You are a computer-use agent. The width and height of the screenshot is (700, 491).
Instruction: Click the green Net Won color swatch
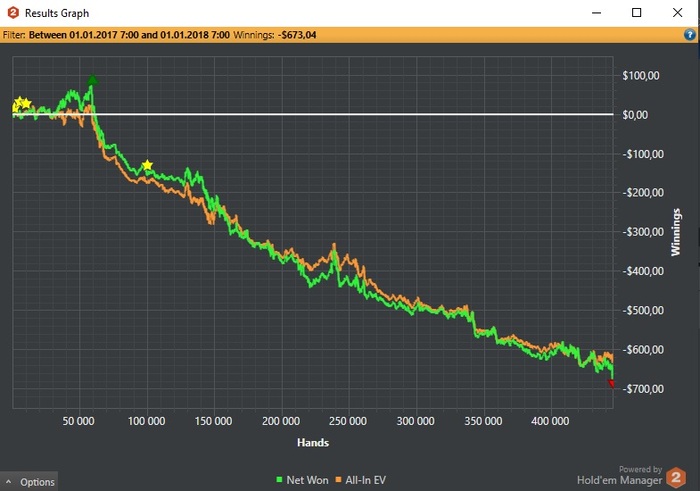coord(279,480)
